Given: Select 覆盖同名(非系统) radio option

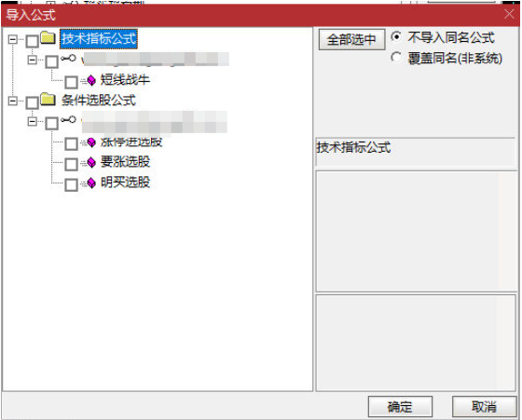Looking at the screenshot, I should click(x=396, y=57).
